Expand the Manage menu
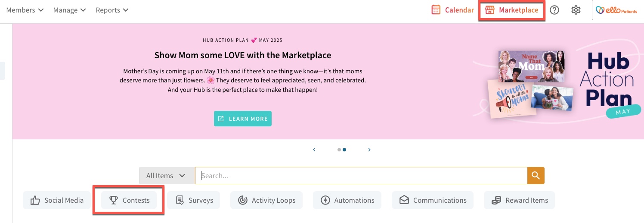The width and height of the screenshot is (644, 223). pyautogui.click(x=69, y=10)
